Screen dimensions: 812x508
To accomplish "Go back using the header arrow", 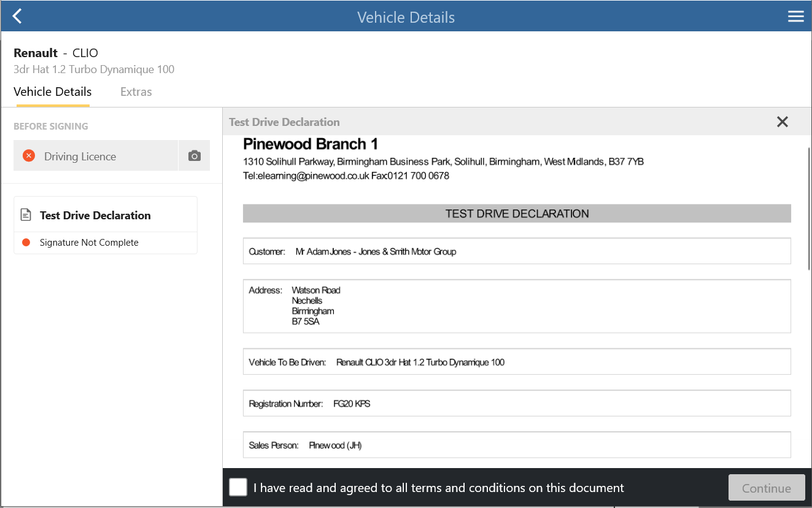I will (17, 17).
